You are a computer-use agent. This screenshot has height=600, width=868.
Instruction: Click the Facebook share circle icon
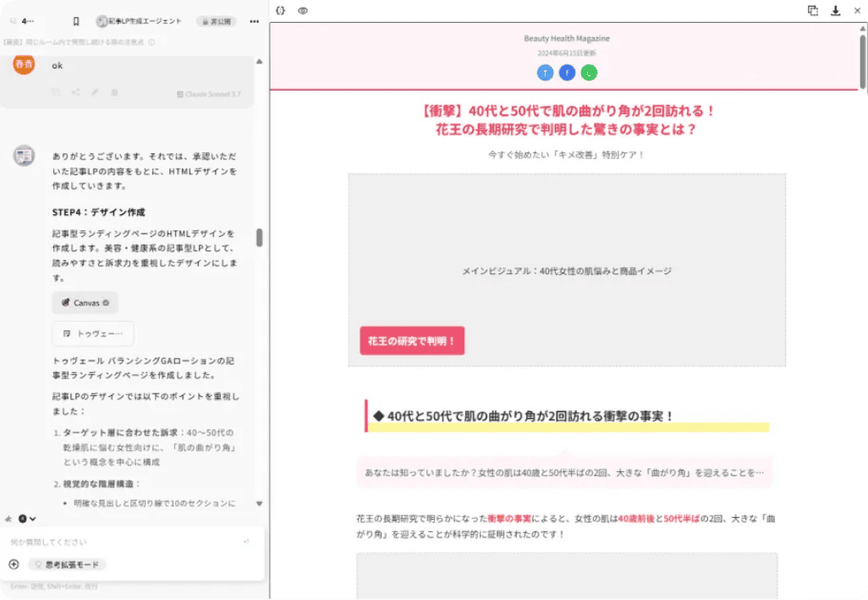click(x=567, y=73)
